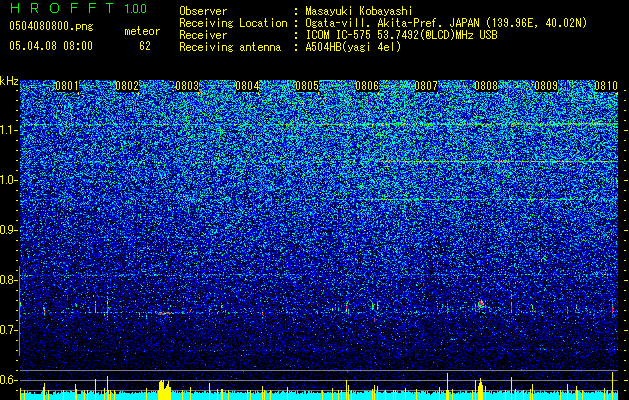Click the red meteor echo blob near 0808

[481, 304]
